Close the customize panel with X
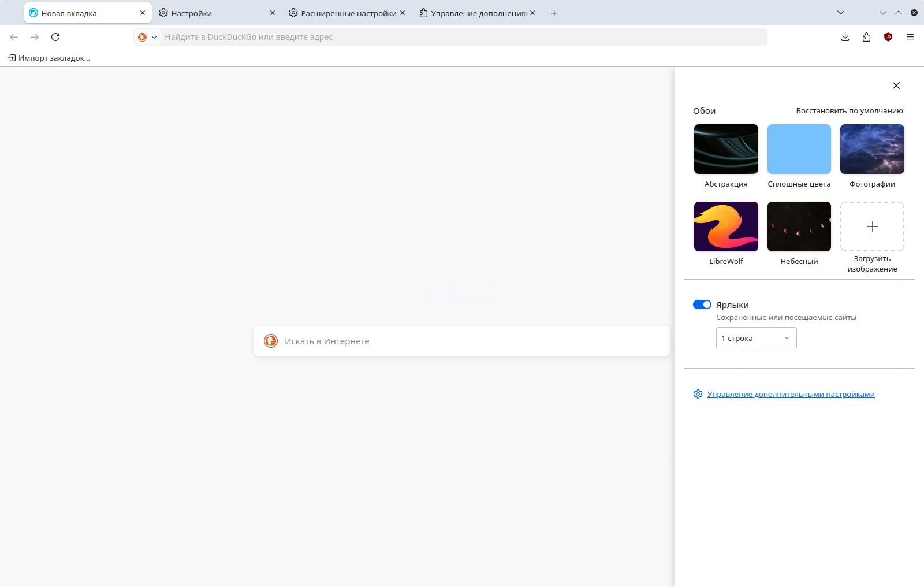 pyautogui.click(x=896, y=86)
